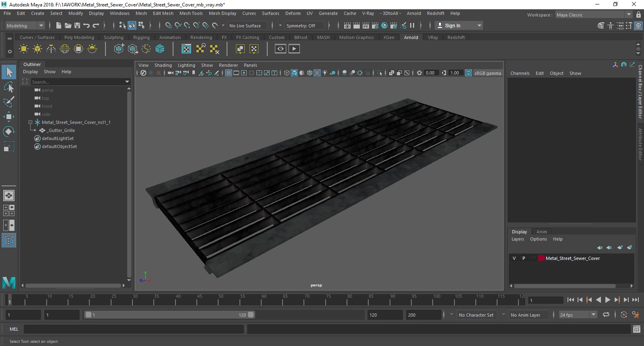Toggle layer playback P box
644x346 pixels.
524,258
